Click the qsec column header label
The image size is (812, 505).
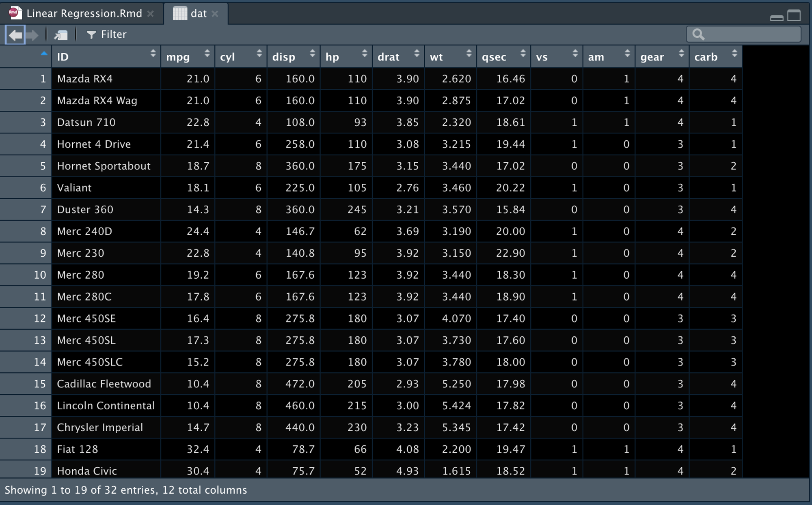pyautogui.click(x=494, y=57)
